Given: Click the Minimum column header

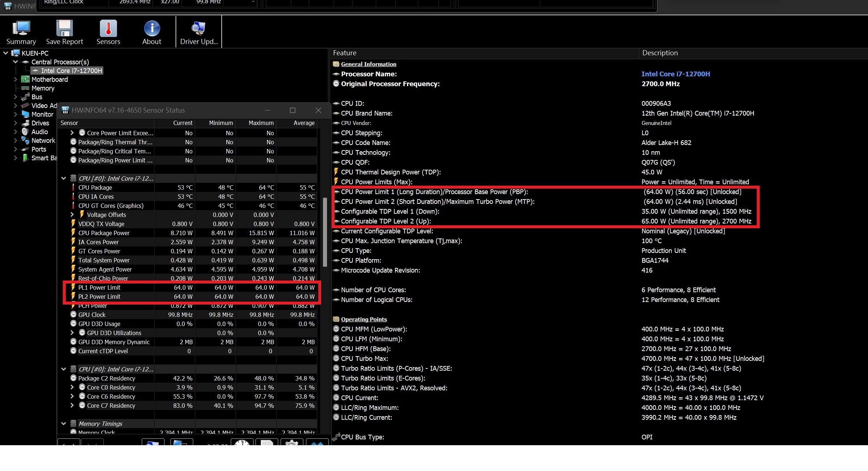Looking at the screenshot, I should tap(215, 123).
